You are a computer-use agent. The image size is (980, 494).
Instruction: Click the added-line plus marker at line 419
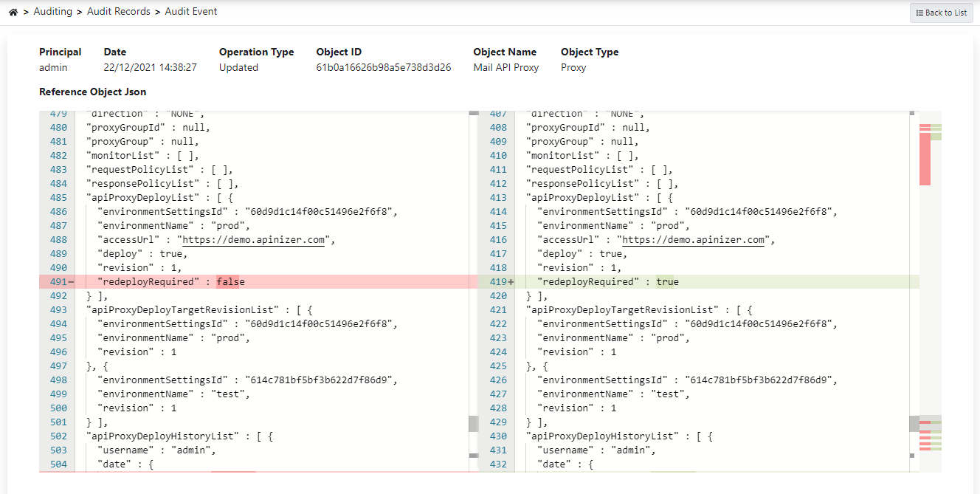pyautogui.click(x=511, y=282)
